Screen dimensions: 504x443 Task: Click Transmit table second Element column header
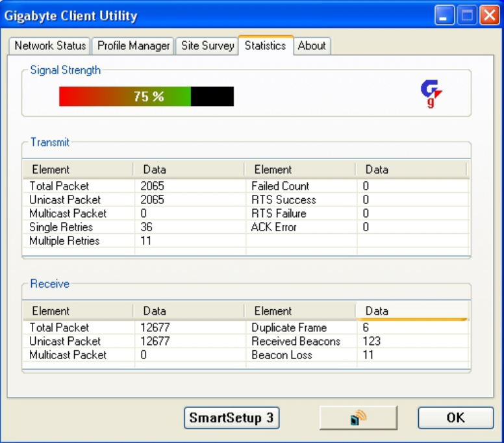300,170
